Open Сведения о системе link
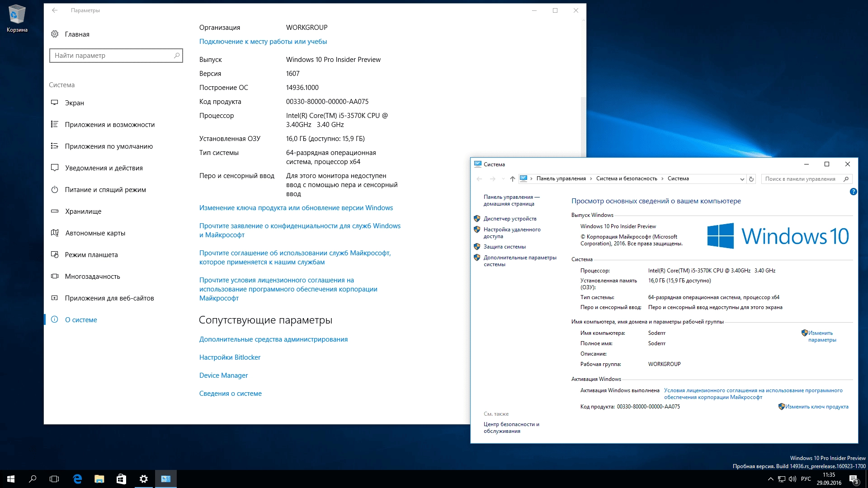868x488 pixels. pos(231,394)
